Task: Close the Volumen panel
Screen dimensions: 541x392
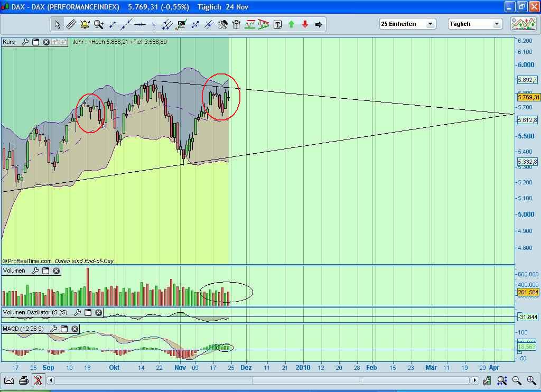Action: [x=56, y=271]
